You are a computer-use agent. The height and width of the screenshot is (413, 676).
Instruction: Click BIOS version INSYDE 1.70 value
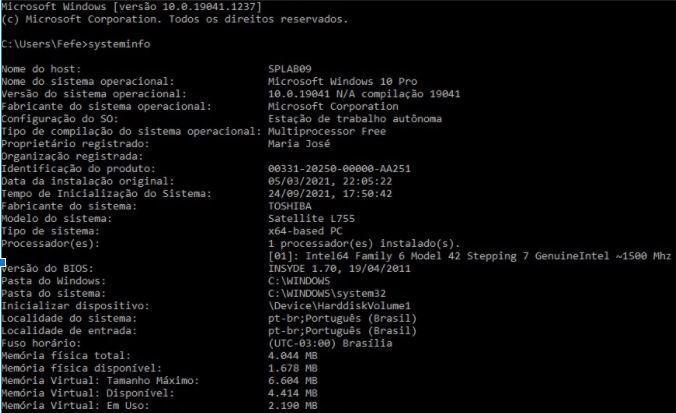(x=339, y=269)
